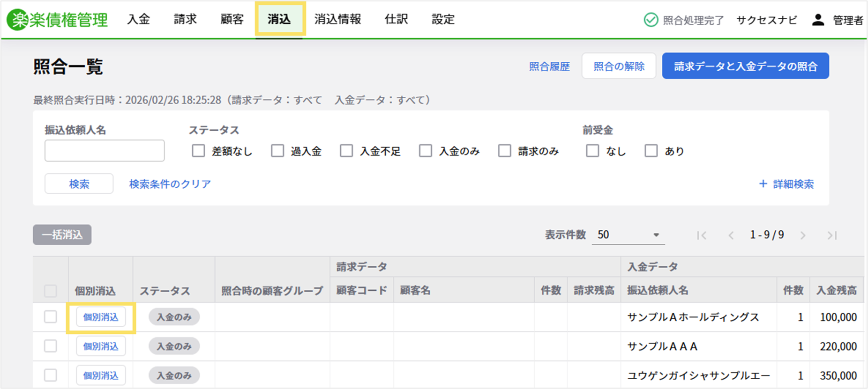The width and height of the screenshot is (868, 389).
Task: Click 個別消込 for サンプルＡホールディングス
Action: pyautogui.click(x=101, y=317)
